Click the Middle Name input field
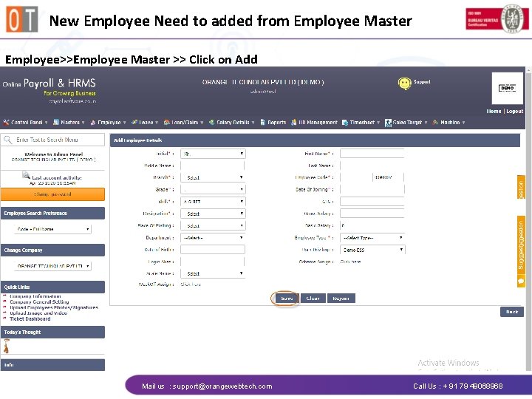The height and width of the screenshot is (399, 532). 212,166
